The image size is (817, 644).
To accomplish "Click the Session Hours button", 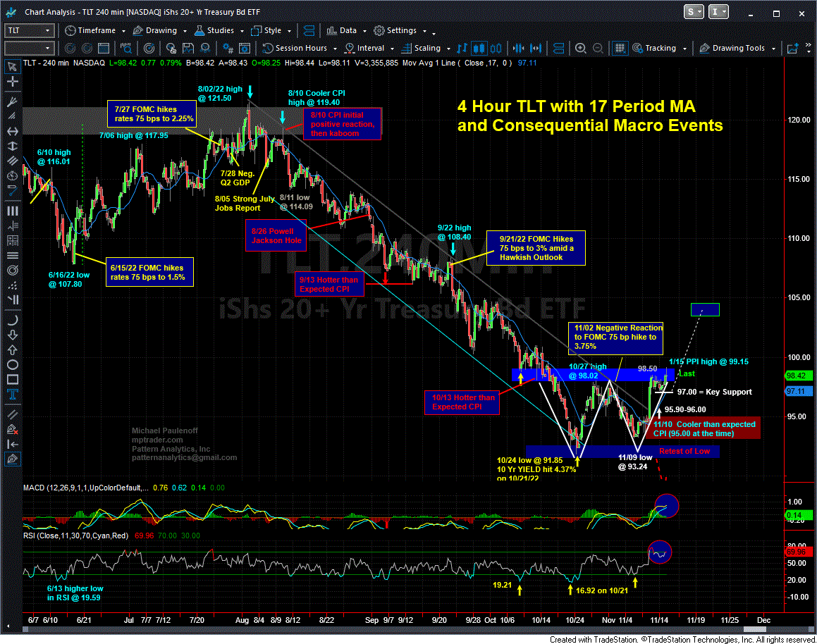I will point(295,49).
